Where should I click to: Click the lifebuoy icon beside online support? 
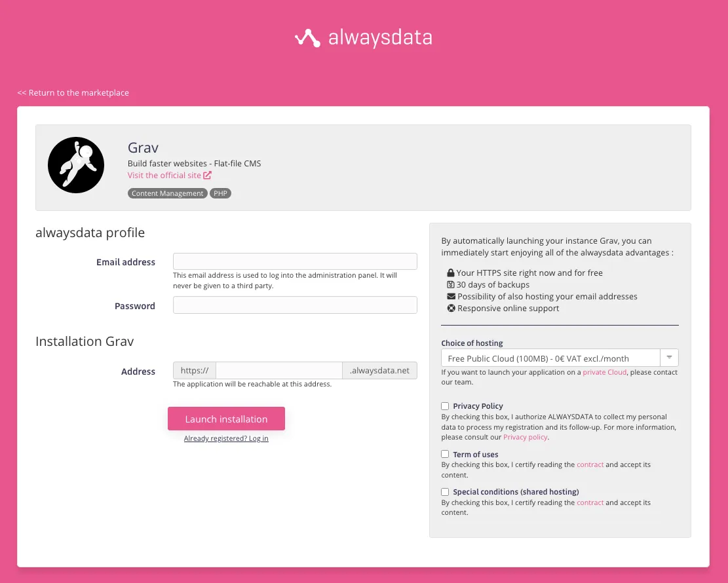coord(451,308)
